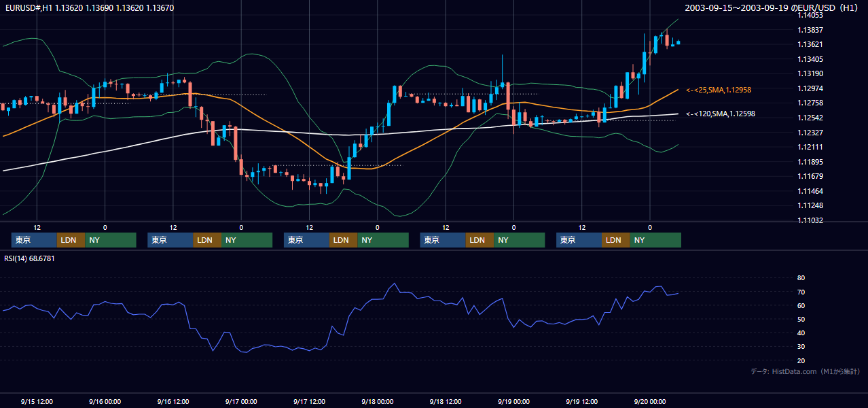Image resolution: width=868 pixels, height=408 pixels.
Task: Click the HistData.com data source credit
Action: coord(806,371)
